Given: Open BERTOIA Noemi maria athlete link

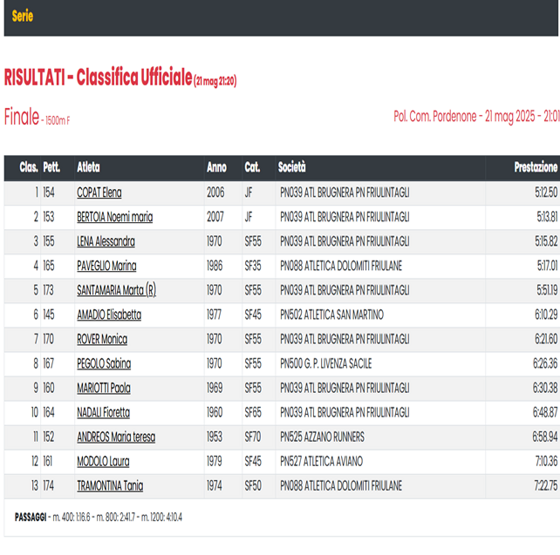Looking at the screenshot, I should pos(115,217).
